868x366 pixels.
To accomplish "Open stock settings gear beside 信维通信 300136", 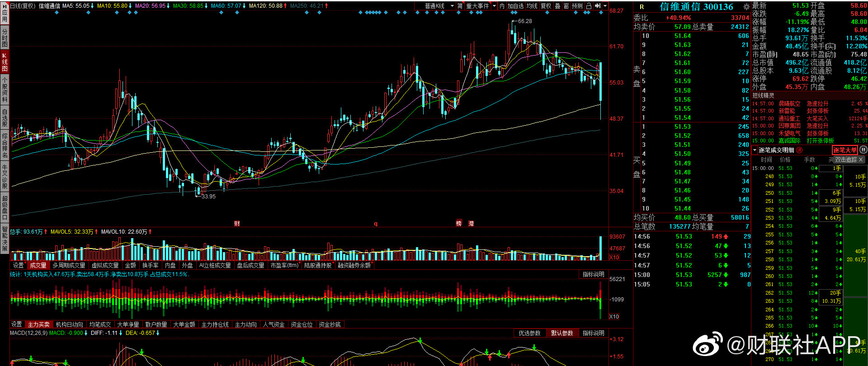I will 746,7.
